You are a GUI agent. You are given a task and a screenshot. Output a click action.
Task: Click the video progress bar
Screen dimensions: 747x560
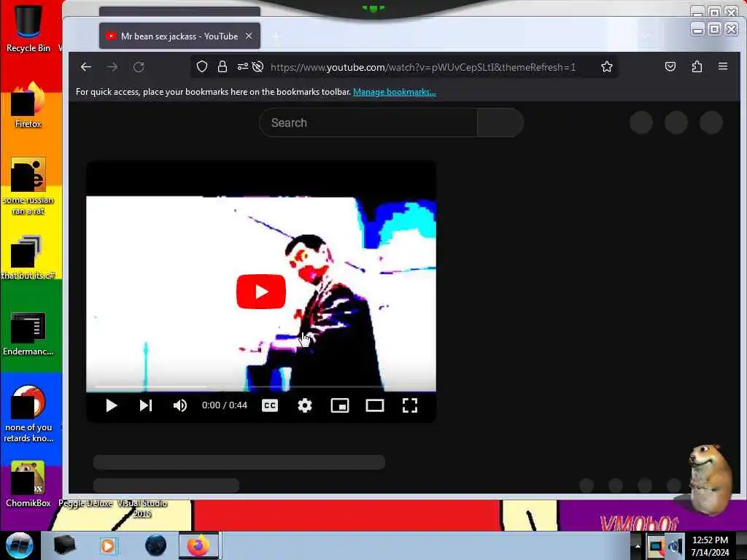click(261, 386)
